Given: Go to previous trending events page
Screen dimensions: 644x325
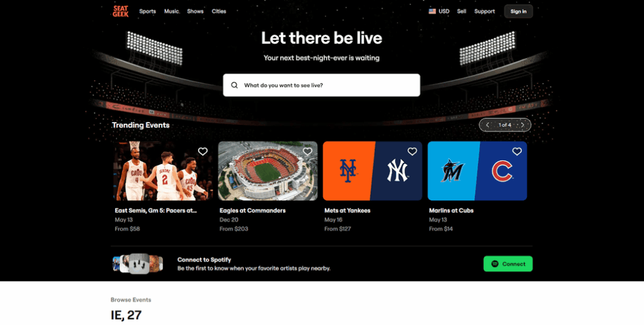Looking at the screenshot, I should point(487,125).
